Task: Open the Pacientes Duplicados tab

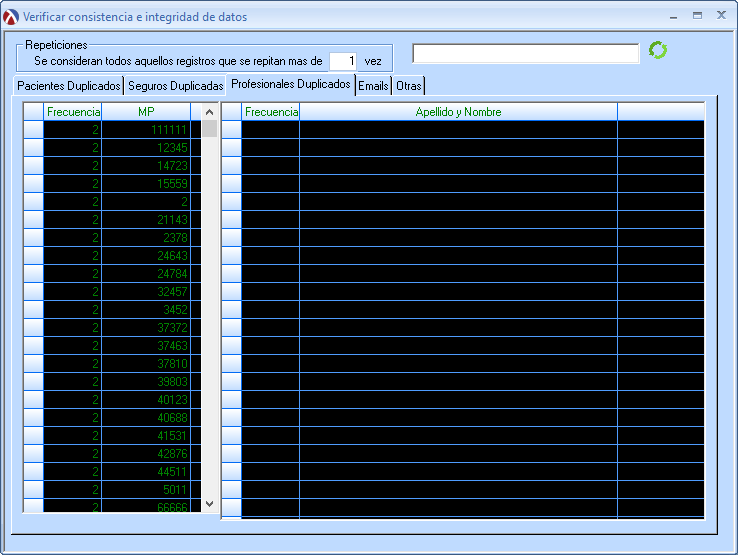Action: click(69, 86)
